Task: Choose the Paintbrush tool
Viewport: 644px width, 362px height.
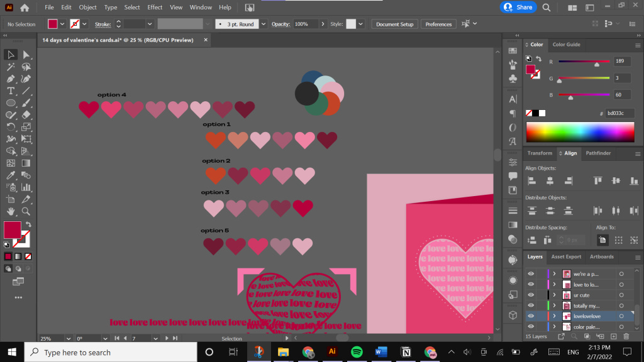Action: 26,103
